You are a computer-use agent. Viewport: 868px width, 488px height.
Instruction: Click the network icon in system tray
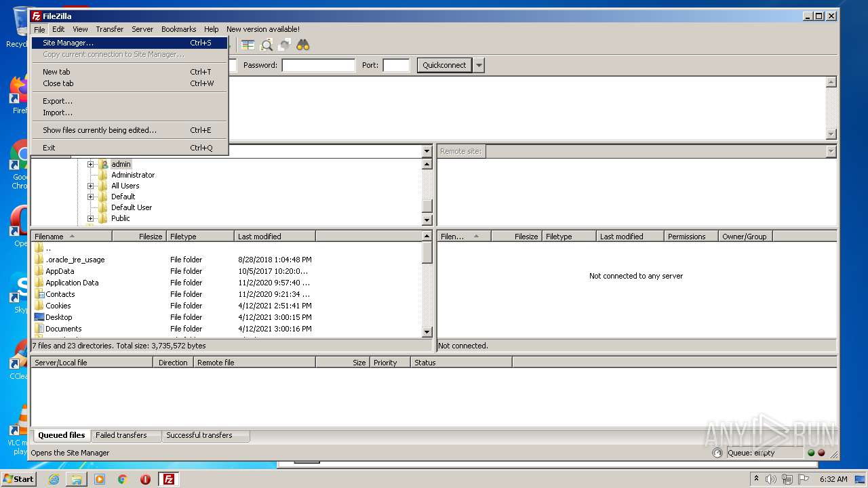click(787, 479)
